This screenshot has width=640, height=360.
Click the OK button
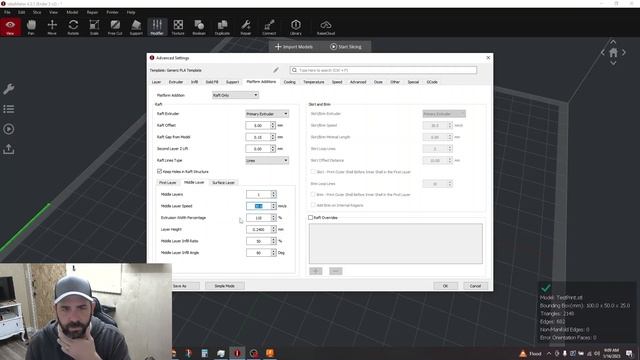[445, 286]
